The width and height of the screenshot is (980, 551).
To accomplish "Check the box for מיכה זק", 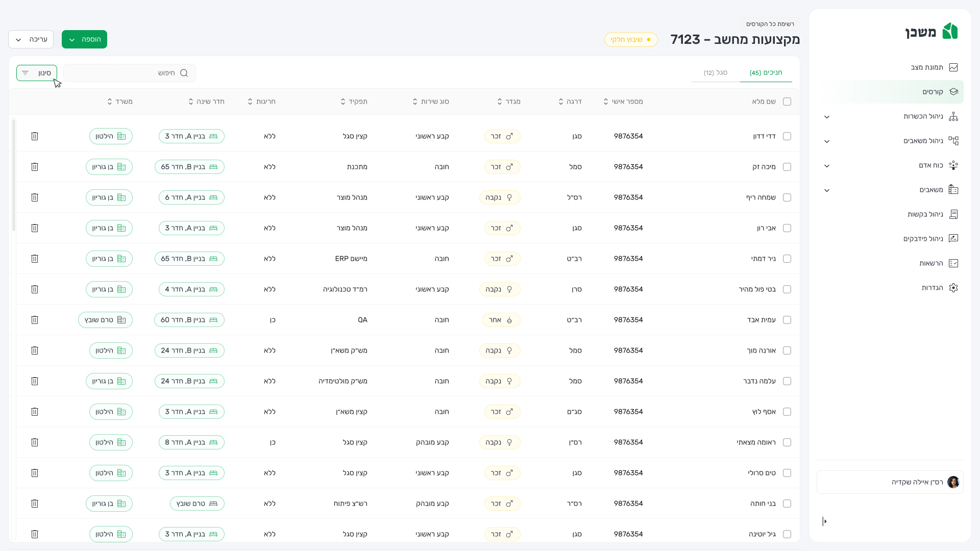I will click(x=787, y=167).
